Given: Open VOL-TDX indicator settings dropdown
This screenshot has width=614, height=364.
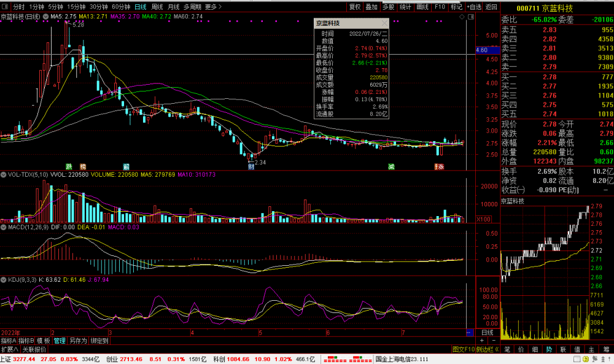Looking at the screenshot, I should 4,174.
